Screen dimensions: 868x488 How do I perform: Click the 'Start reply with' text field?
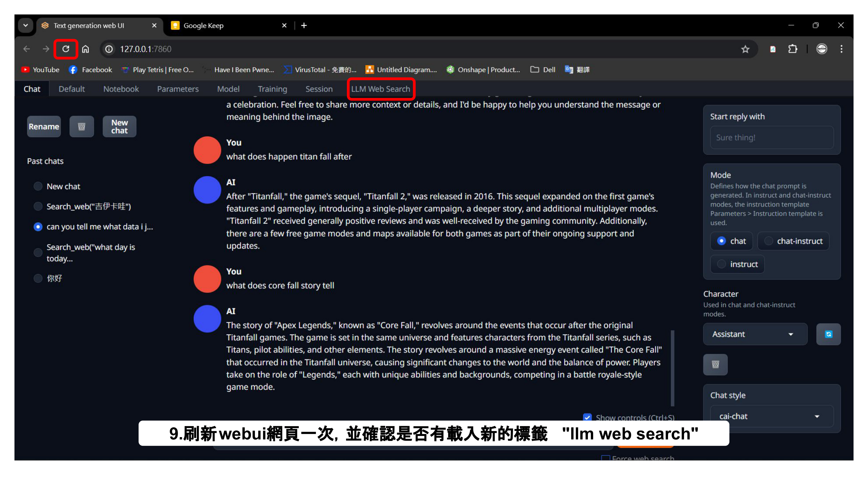tap(772, 137)
